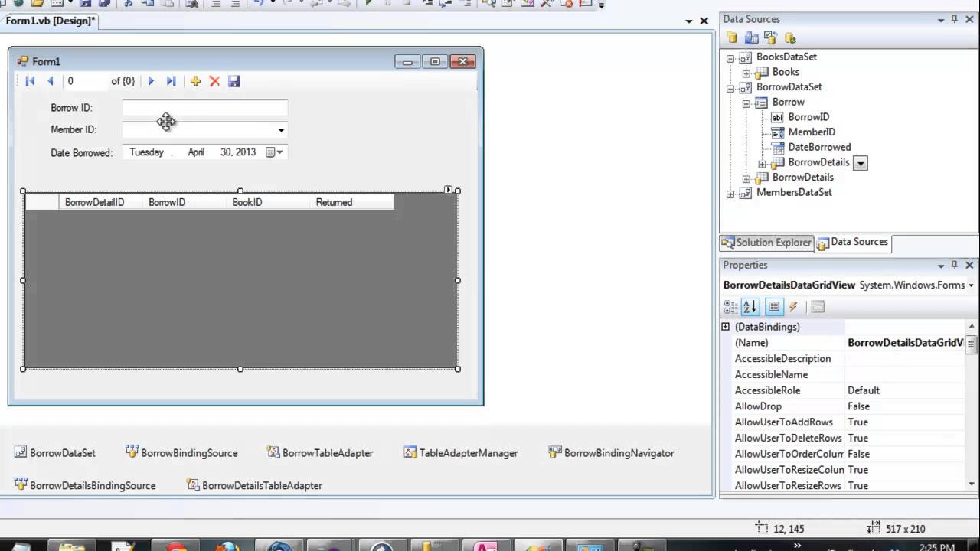The width and height of the screenshot is (980, 551).
Task: Click the red Delete X icon in navigator
Action: coord(215,81)
